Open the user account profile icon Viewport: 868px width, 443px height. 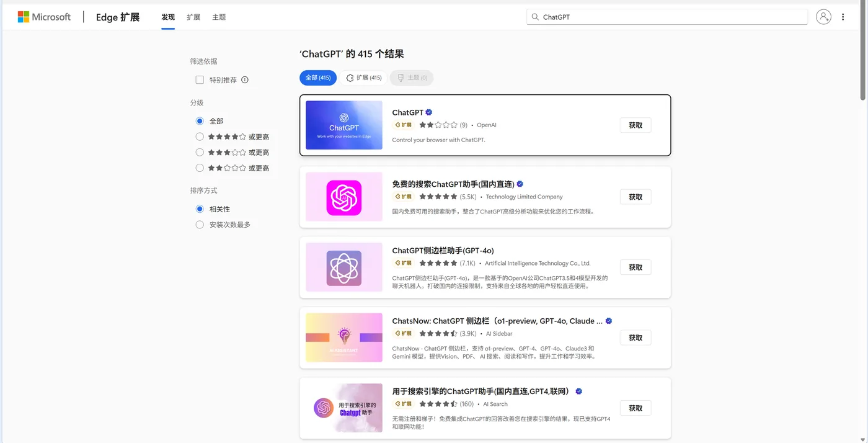[823, 17]
